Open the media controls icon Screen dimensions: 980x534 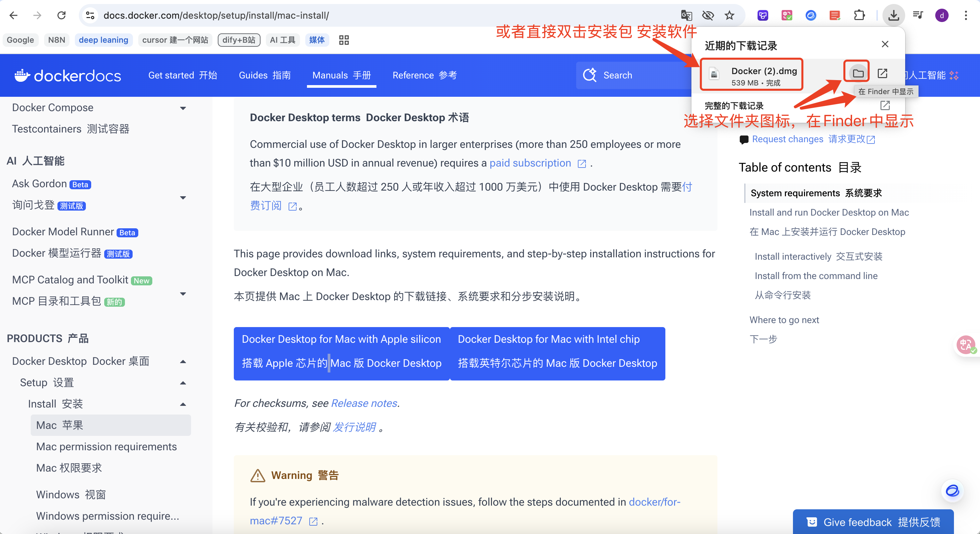coord(918,15)
